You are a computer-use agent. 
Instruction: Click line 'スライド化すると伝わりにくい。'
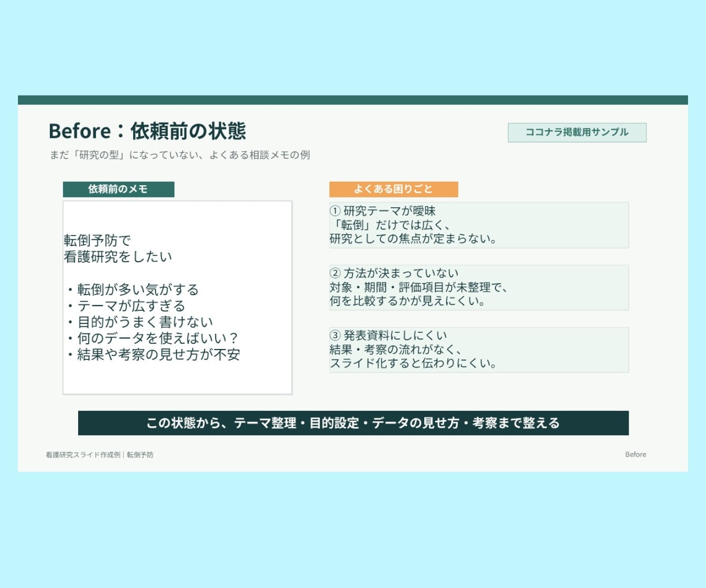click(413, 363)
